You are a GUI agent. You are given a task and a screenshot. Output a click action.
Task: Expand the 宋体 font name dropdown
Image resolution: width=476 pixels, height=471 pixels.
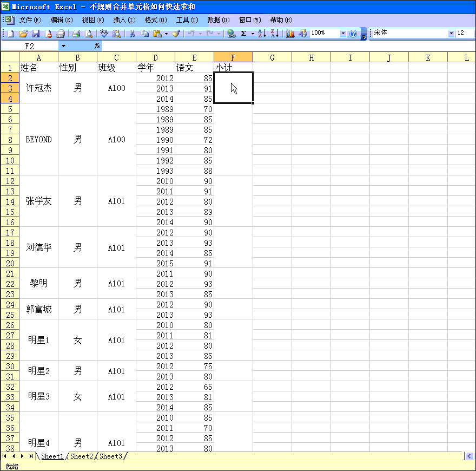(x=452, y=34)
